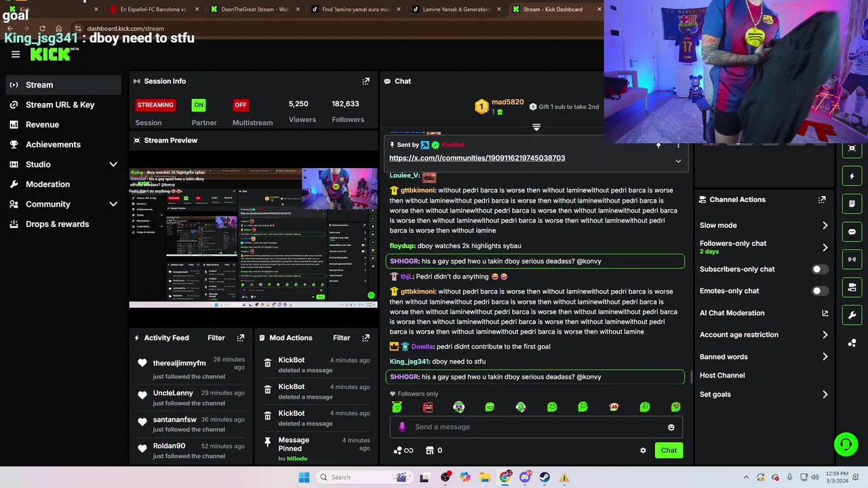The height and width of the screenshot is (488, 868).
Task: Select Stream in the sidebar
Action: [x=64, y=85]
